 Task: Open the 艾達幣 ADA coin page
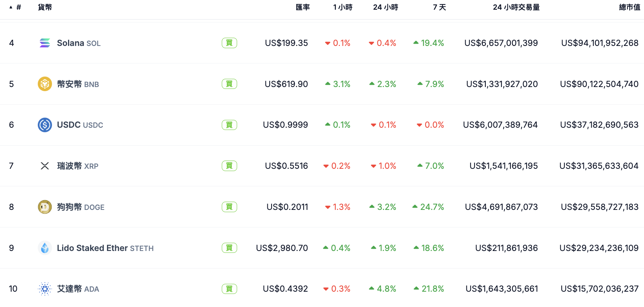[78, 289]
